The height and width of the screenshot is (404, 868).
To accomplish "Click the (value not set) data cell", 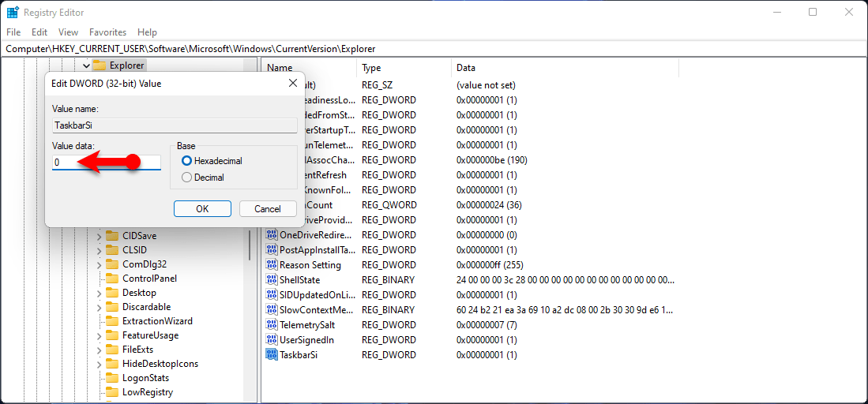I will [486, 85].
